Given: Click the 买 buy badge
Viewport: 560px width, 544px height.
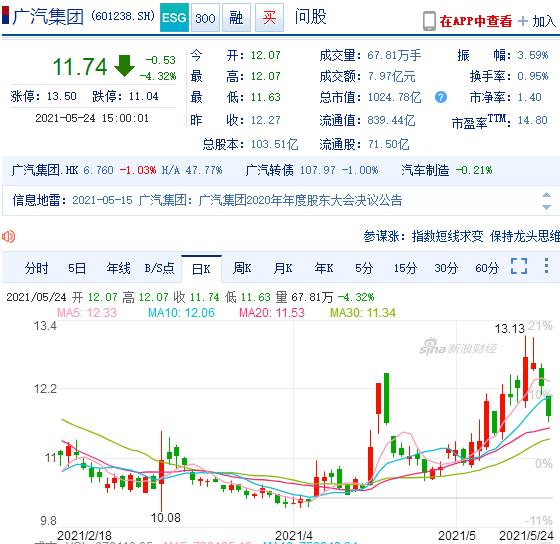Looking at the screenshot, I should pos(269,18).
